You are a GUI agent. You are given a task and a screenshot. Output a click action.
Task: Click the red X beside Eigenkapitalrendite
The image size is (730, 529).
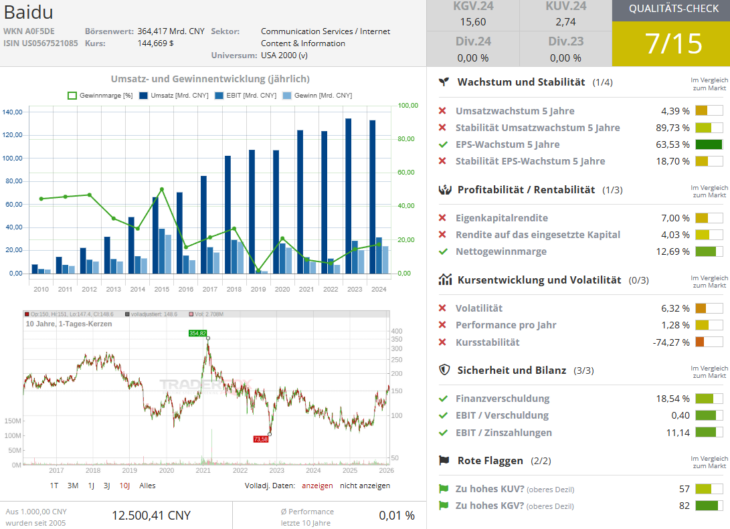[443, 218]
